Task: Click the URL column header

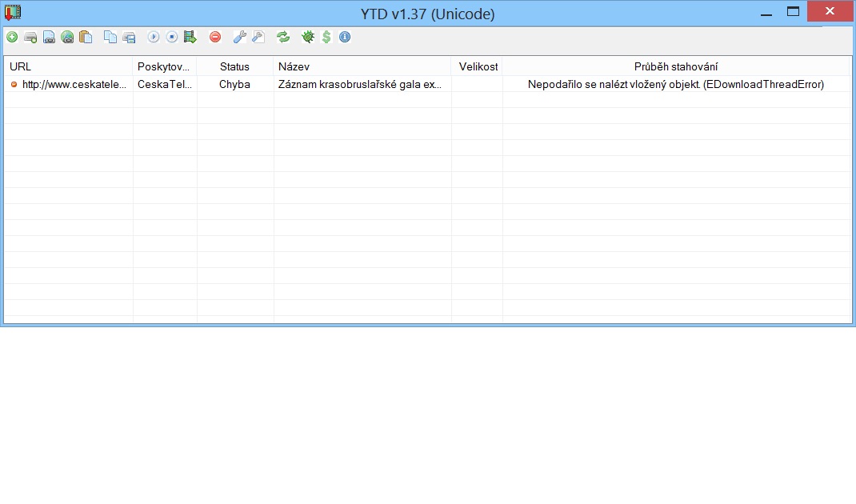Action: [x=68, y=66]
